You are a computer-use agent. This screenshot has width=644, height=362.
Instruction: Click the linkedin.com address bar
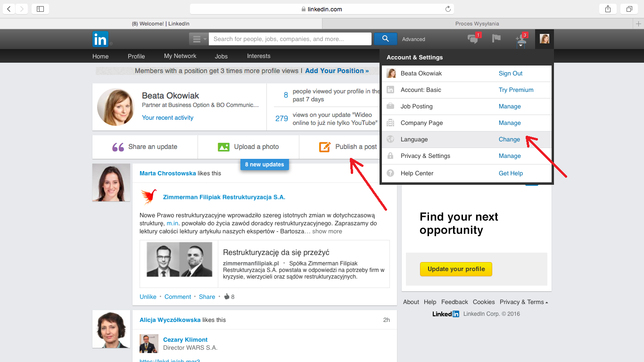coord(322,9)
